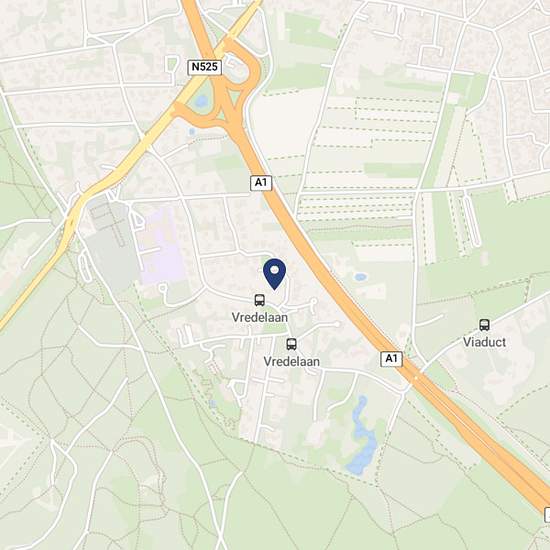Image resolution: width=550 pixels, height=550 pixels.
Task: Click the A1 shield near the Viaduct crossing
Action: pyautogui.click(x=391, y=359)
